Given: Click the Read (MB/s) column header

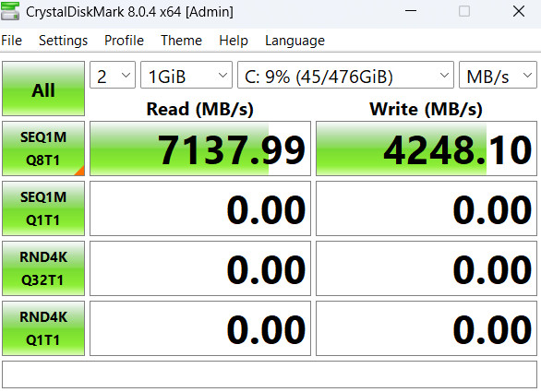Looking at the screenshot, I should [x=200, y=109].
